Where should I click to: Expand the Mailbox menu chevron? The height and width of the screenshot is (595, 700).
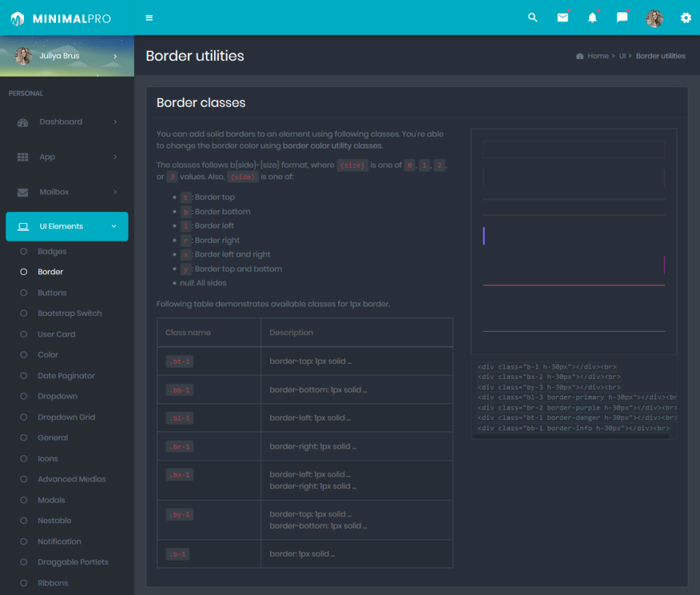115,191
